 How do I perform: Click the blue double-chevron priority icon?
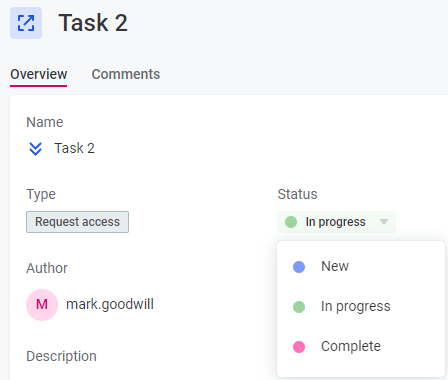pyautogui.click(x=35, y=149)
